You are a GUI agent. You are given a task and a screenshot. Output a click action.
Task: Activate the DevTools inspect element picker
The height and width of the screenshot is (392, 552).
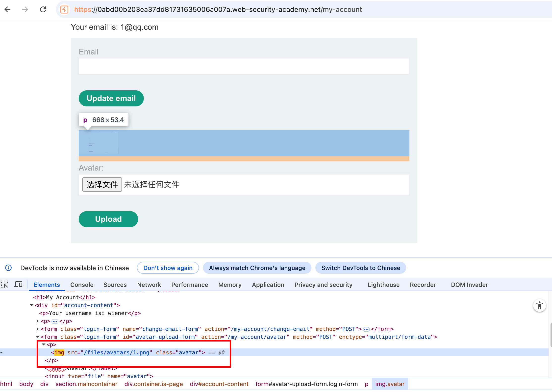(5, 284)
